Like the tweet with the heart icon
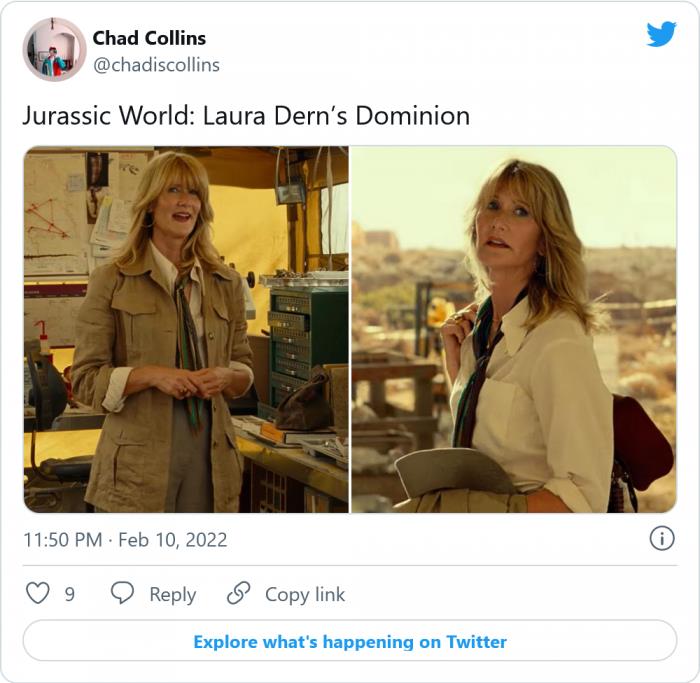The image size is (700, 683). coord(38,593)
